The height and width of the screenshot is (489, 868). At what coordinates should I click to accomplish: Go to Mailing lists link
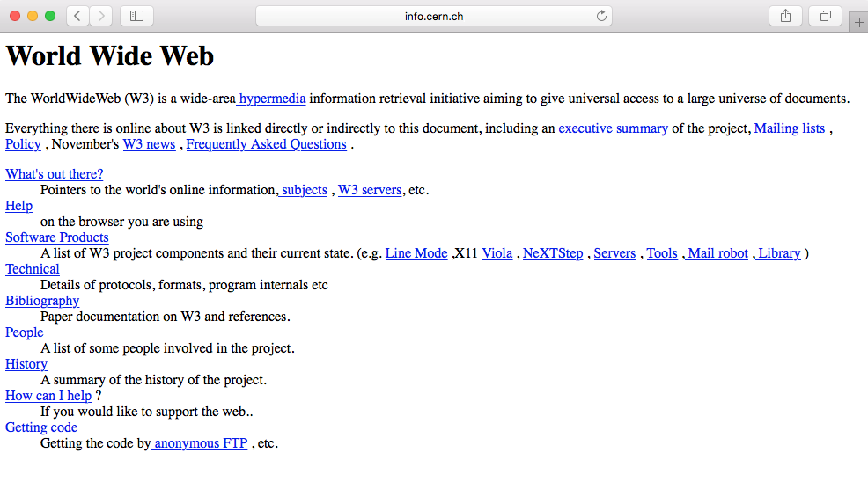[x=790, y=128]
